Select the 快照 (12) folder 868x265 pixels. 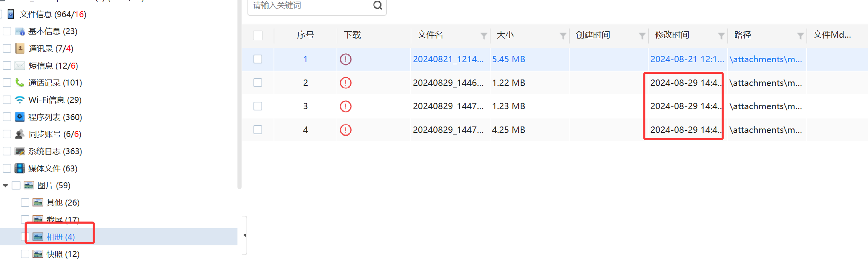pyautogui.click(x=63, y=254)
